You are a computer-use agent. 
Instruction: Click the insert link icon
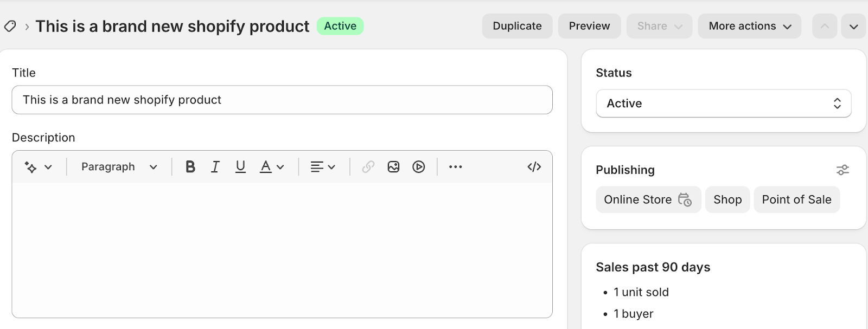[x=368, y=167]
